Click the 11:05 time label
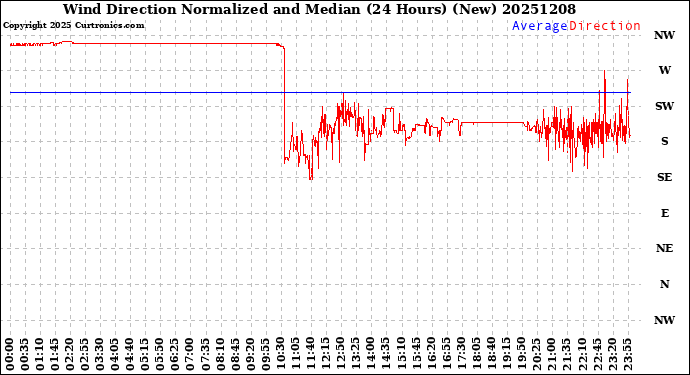This screenshot has width=690, height=375. pyautogui.click(x=295, y=355)
